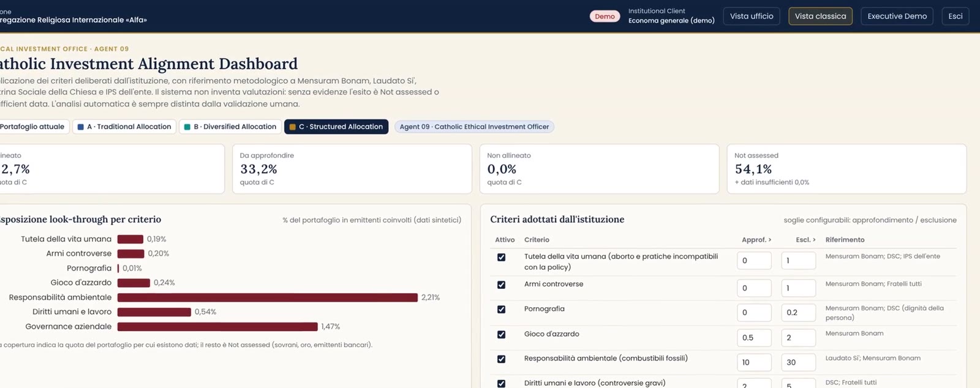
Task: Edit Escl. value 30 for Responsabilità ambientale
Action: (798, 362)
